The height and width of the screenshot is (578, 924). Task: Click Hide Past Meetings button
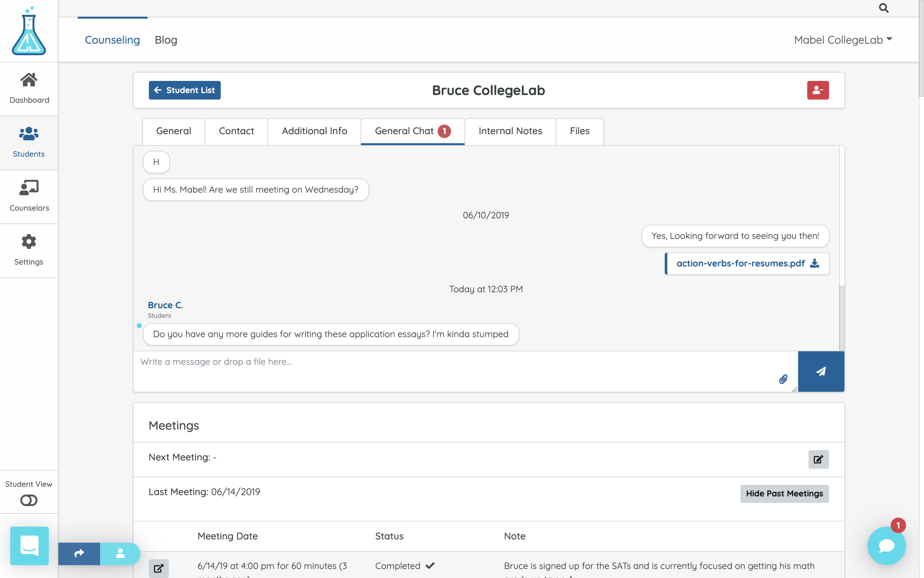[x=784, y=494]
